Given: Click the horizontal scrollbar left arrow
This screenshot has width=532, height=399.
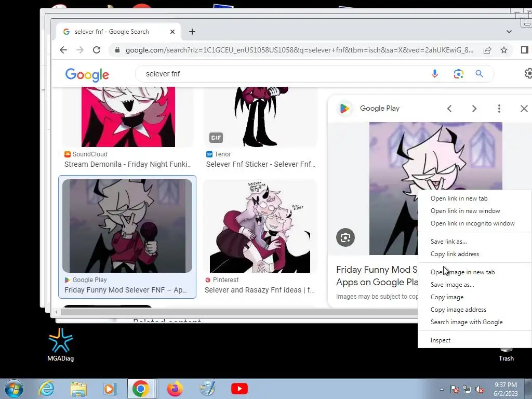Looking at the screenshot, I should coord(56,312).
